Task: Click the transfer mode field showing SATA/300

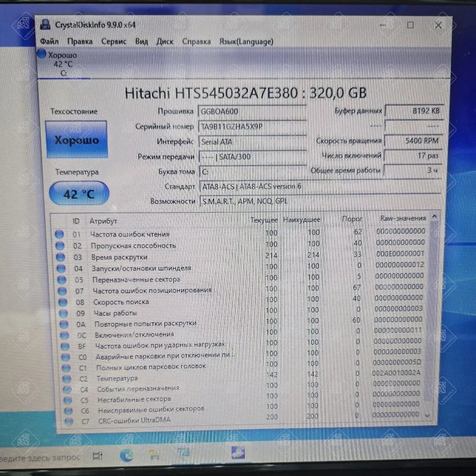Action: [253, 157]
